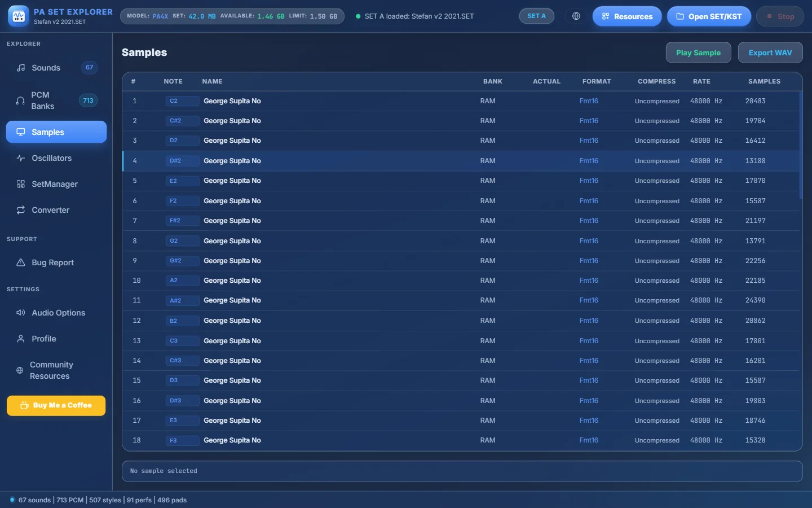Image resolution: width=812 pixels, height=508 pixels.
Task: Open the Converter page
Action: click(56, 210)
